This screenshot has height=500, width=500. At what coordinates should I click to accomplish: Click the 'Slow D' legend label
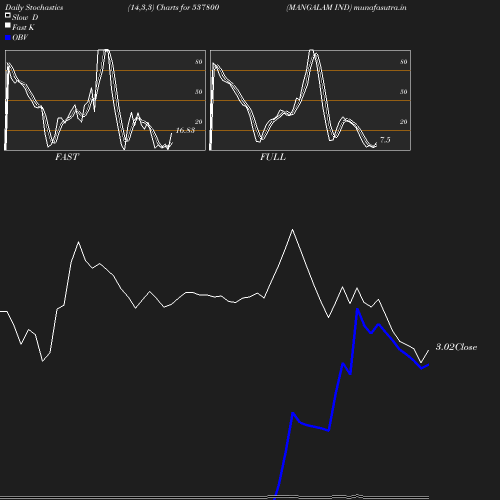[x=25, y=17]
